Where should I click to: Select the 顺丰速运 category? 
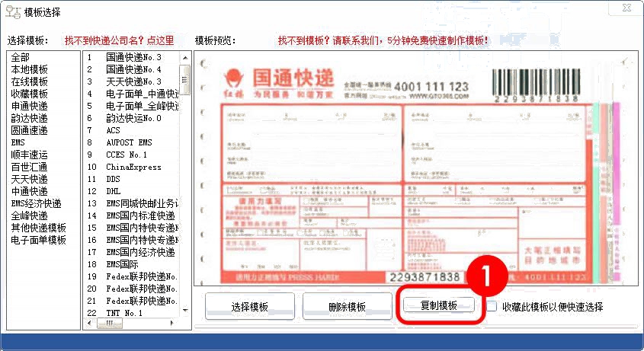[30, 155]
